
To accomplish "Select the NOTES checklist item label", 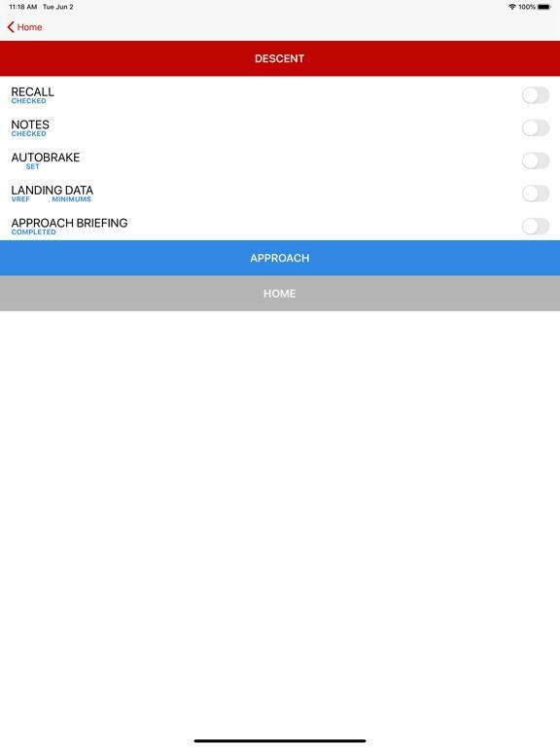I will [x=30, y=124].
